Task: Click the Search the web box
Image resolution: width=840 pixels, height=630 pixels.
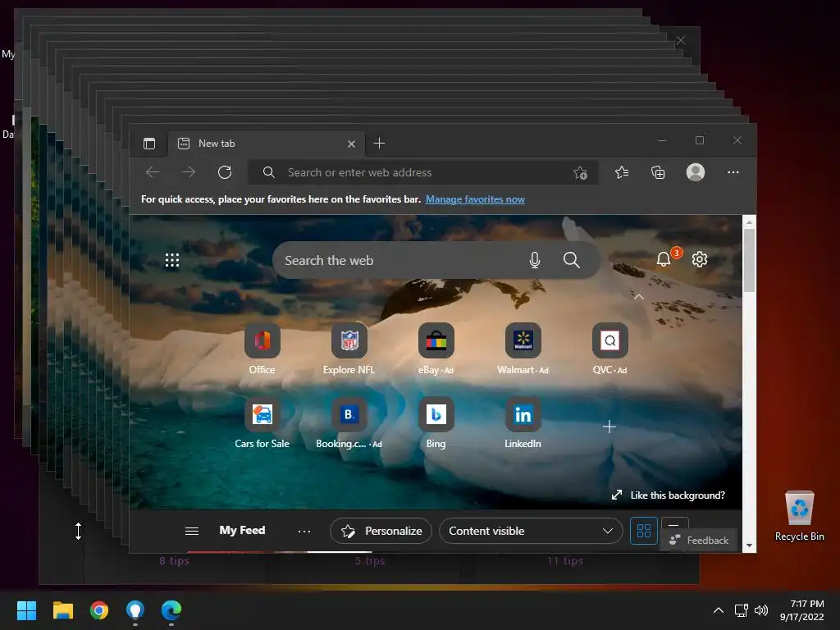Action: (x=436, y=260)
